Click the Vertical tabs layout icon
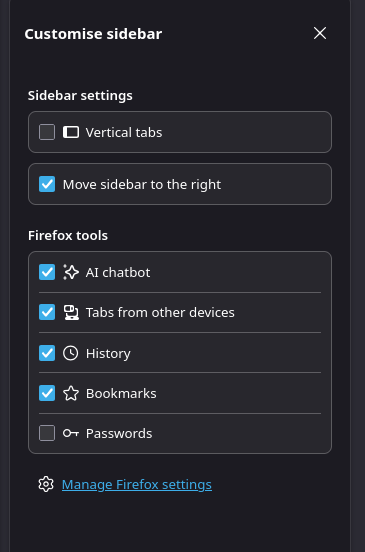 [71, 132]
